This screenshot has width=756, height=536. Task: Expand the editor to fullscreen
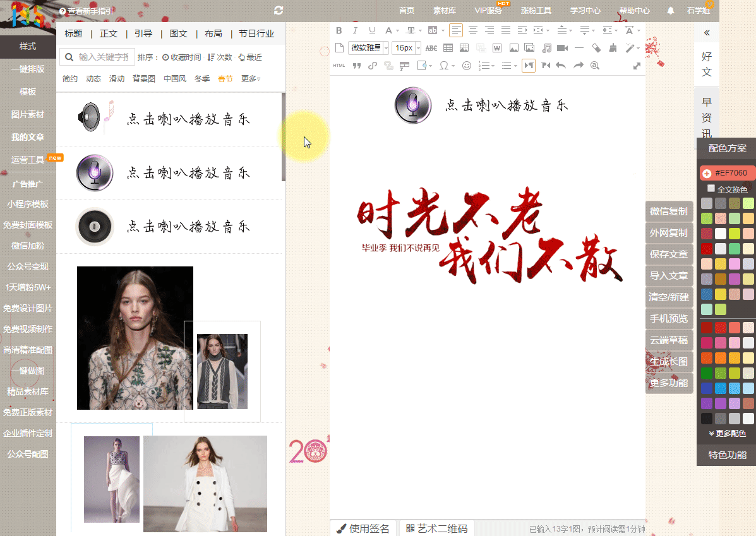(637, 66)
